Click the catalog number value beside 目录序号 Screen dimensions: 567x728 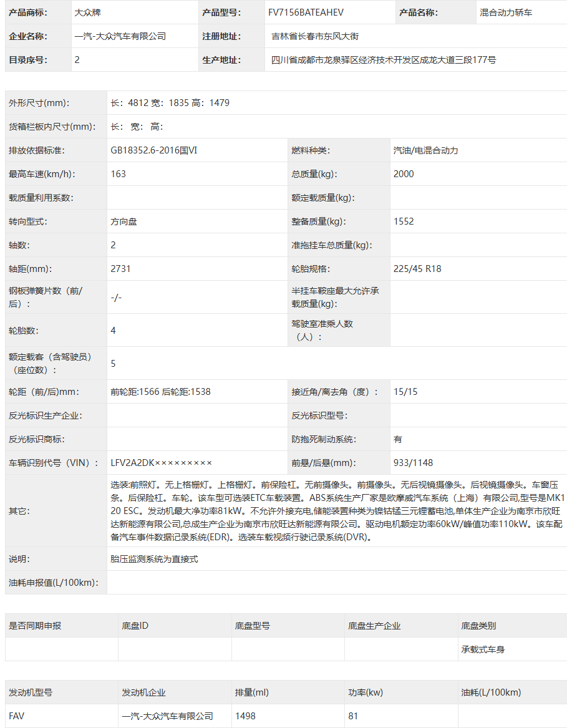pyautogui.click(x=77, y=60)
